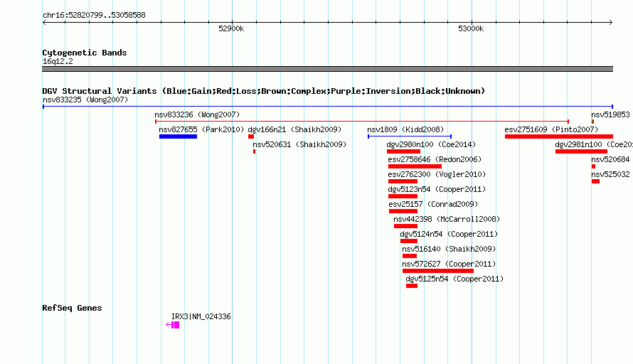Click the gray 16q12.2 cytogenetic band bar
The width and height of the screenshot is (633, 364).
click(x=327, y=69)
